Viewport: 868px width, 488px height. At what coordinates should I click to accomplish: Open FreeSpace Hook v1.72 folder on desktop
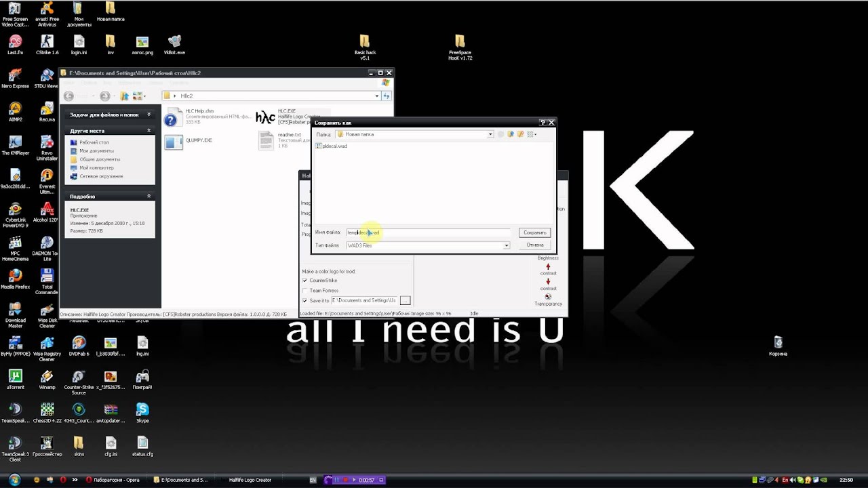460,47
